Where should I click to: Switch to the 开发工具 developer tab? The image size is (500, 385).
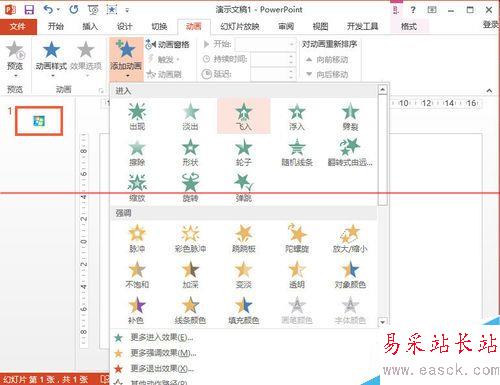click(x=362, y=26)
